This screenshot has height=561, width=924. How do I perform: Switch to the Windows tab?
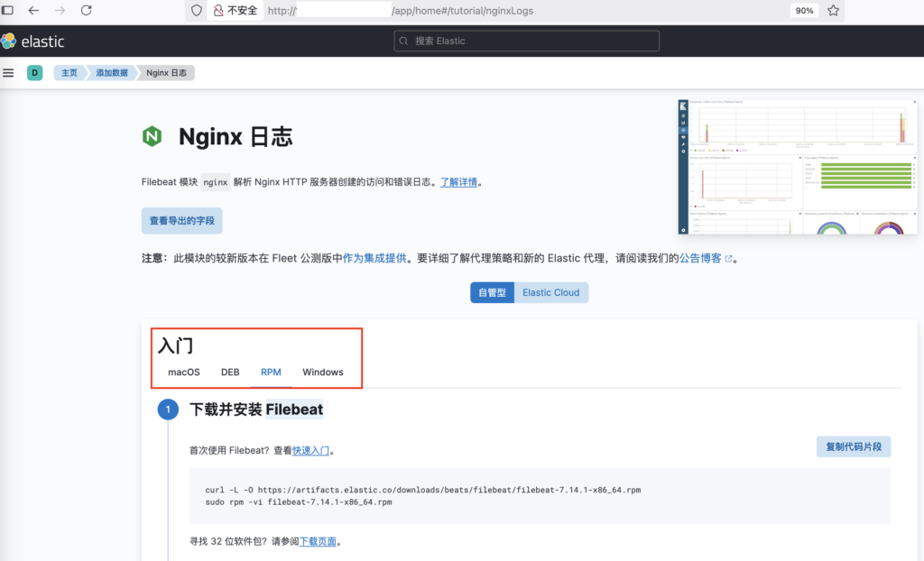[x=323, y=372]
